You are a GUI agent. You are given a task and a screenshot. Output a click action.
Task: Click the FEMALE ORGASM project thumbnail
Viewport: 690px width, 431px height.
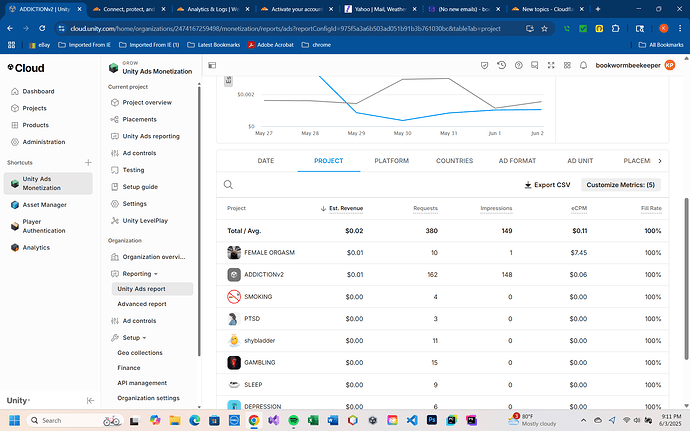click(234, 252)
